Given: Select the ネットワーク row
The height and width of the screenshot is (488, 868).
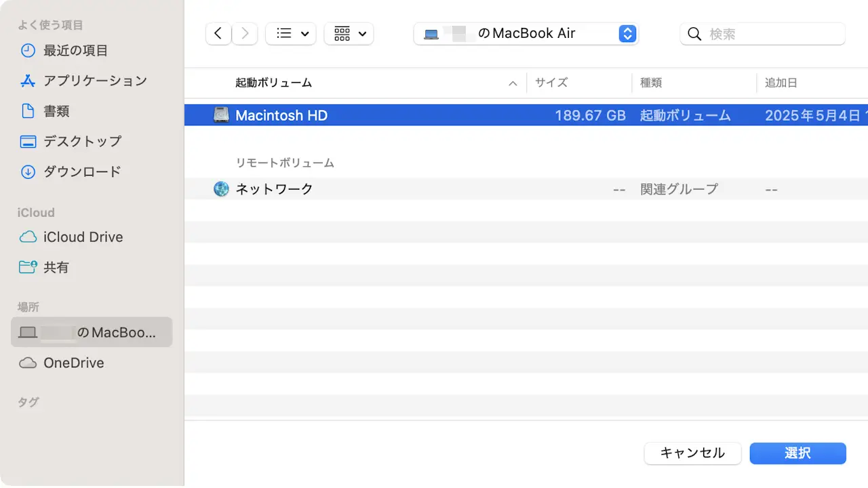Looking at the screenshot, I should tap(526, 189).
